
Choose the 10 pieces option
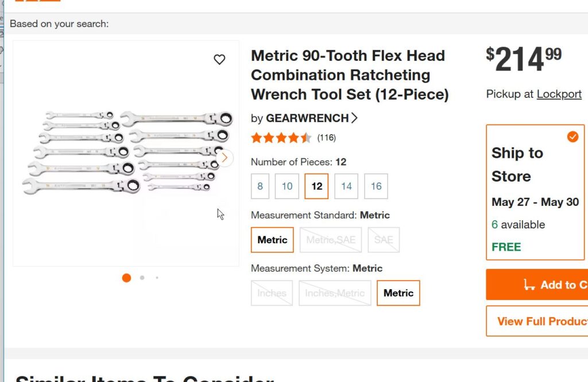pos(287,186)
